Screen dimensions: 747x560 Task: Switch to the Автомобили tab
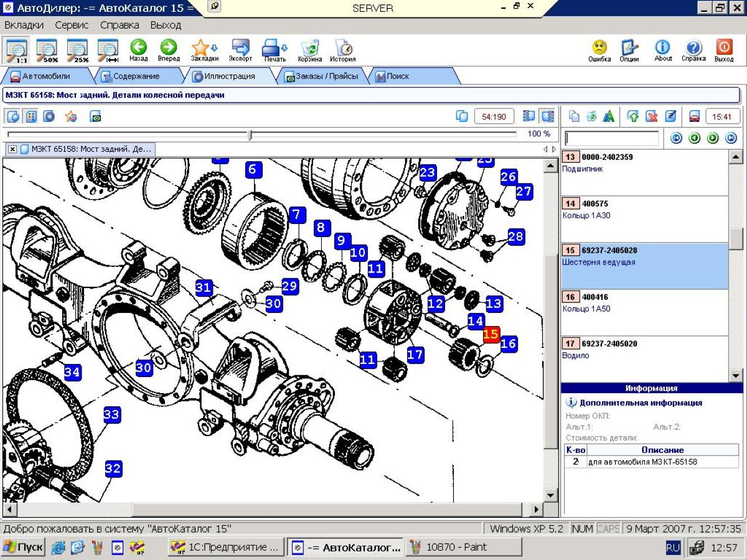coord(46,76)
